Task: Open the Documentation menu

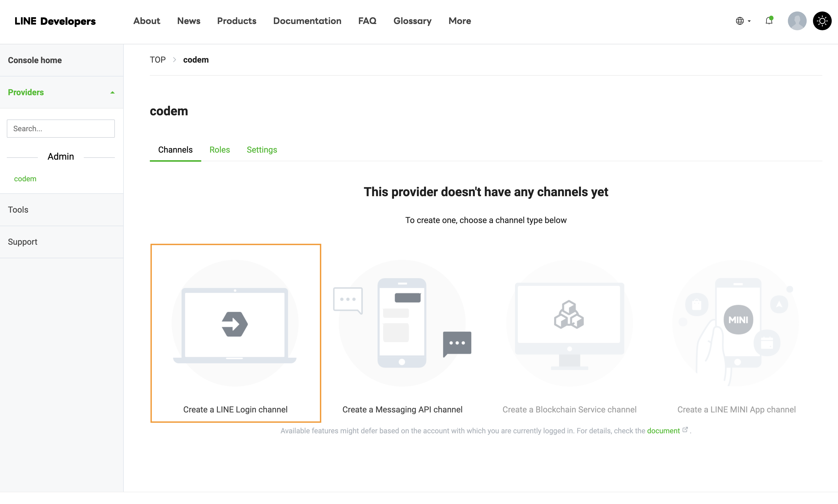Action: [307, 21]
